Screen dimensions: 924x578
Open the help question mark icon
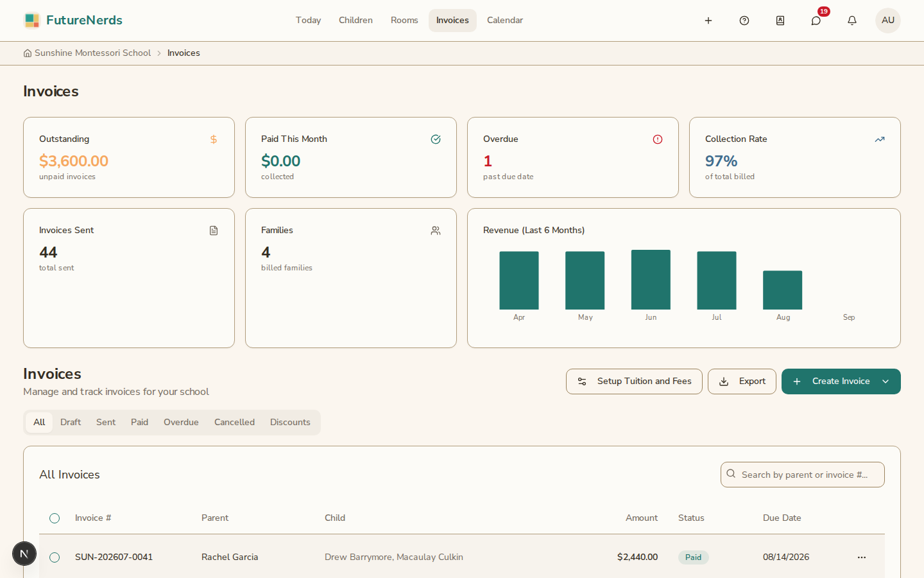click(744, 21)
